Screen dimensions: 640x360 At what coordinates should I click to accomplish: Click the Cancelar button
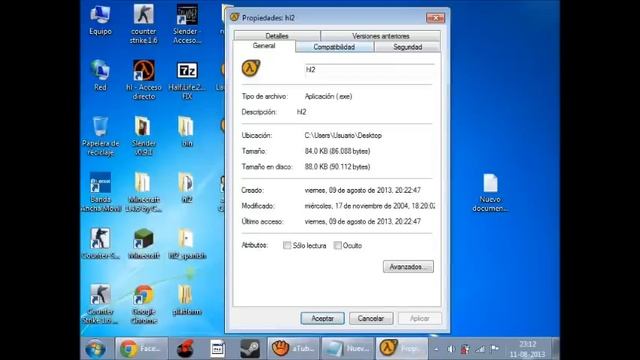coord(371,318)
